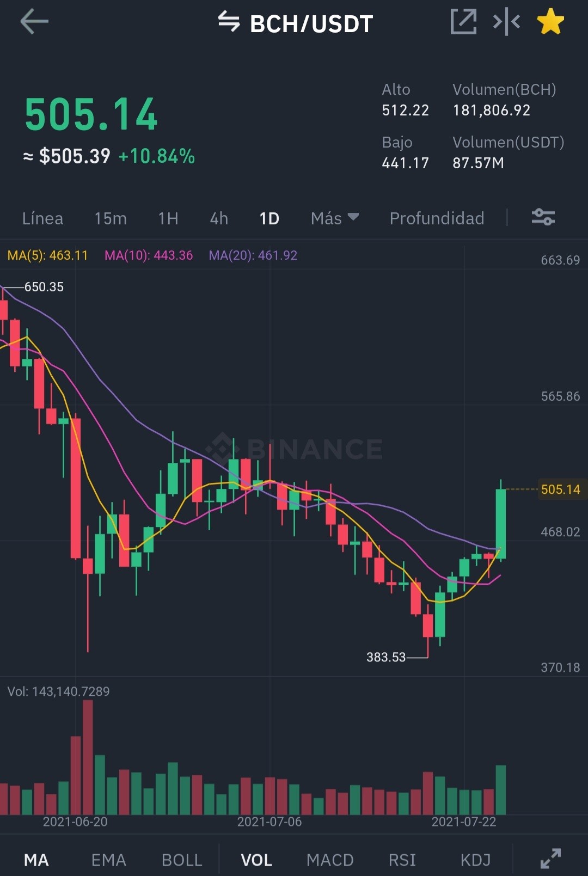This screenshot has height=876, width=588.
Task: Switch to the 4h timeframe
Action: click(x=219, y=218)
